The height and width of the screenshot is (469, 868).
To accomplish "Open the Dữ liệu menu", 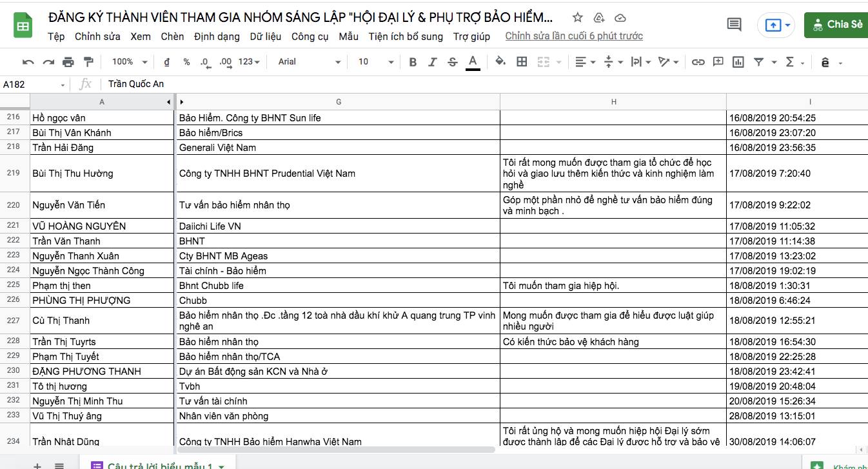I will click(x=266, y=36).
